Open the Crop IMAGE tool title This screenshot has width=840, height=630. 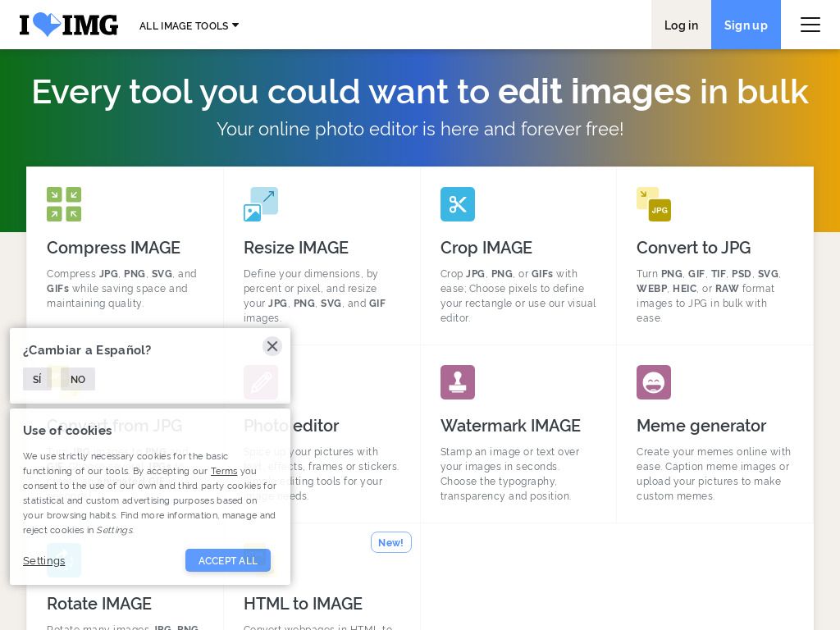pos(486,248)
